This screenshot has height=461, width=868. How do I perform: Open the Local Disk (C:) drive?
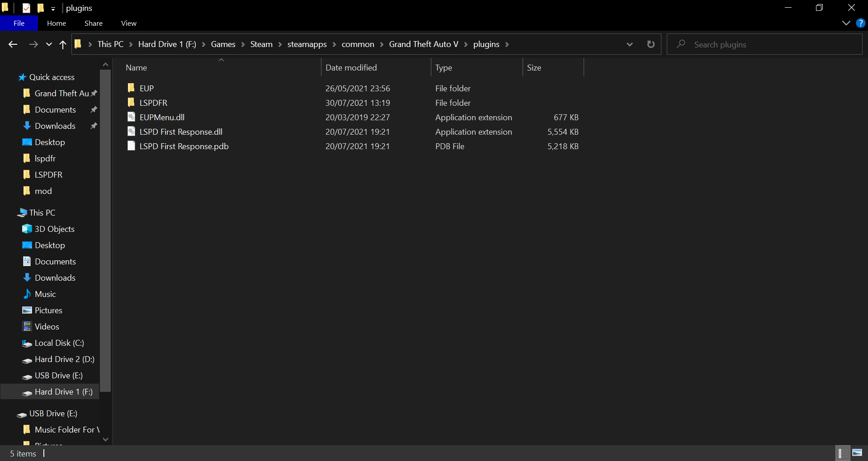(x=59, y=343)
